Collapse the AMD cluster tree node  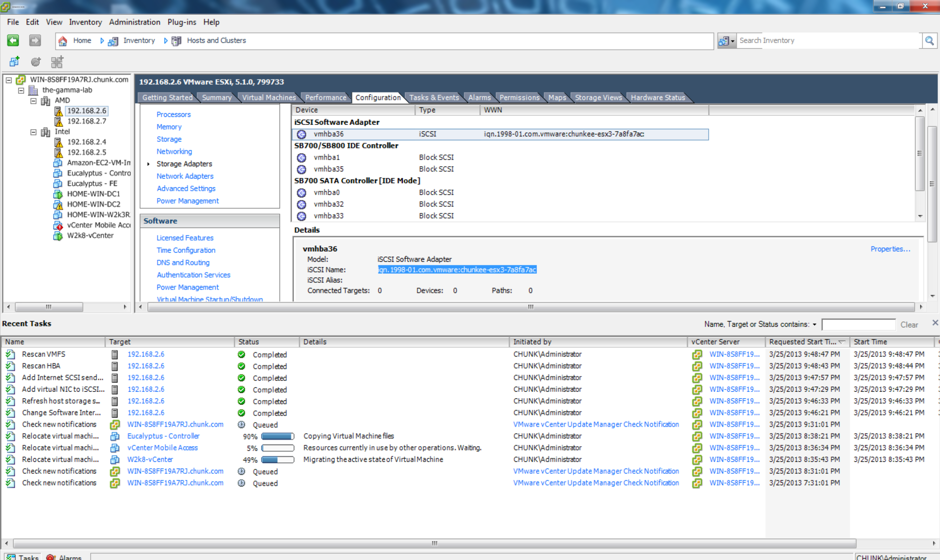click(x=33, y=101)
